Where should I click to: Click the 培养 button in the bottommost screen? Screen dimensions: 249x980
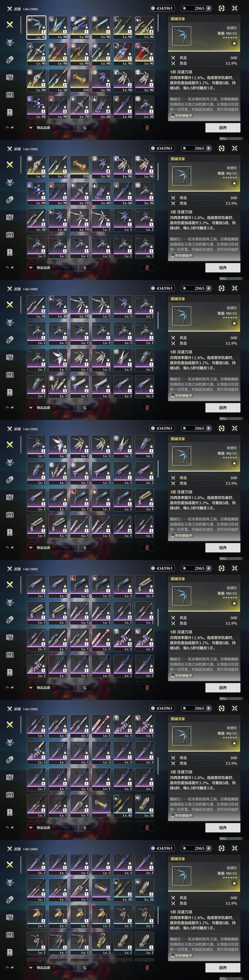pyautogui.click(x=223, y=967)
